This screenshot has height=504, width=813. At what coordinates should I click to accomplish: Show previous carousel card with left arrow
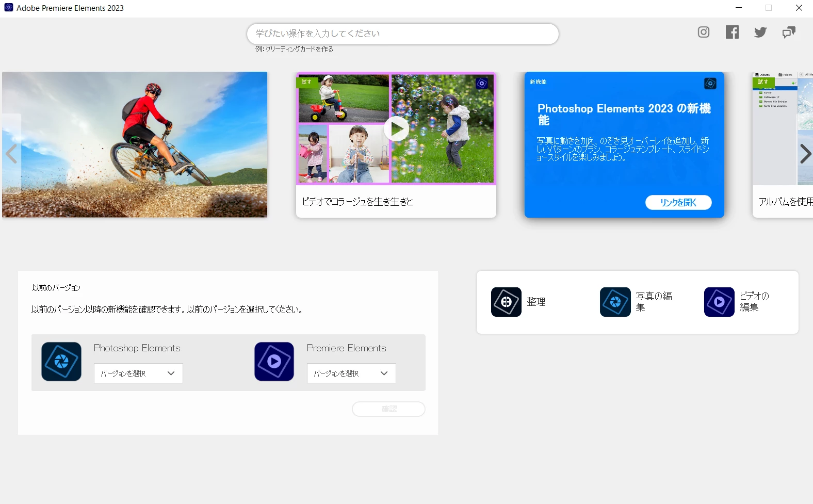11,154
